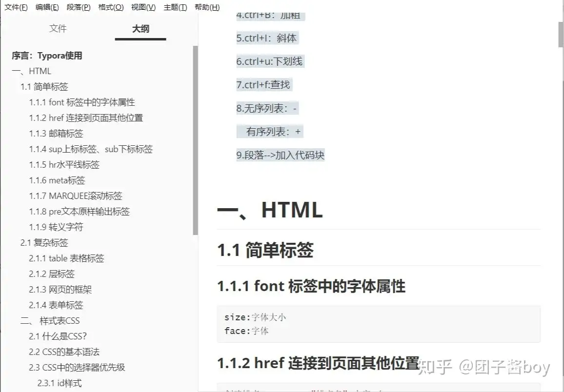The width and height of the screenshot is (564, 392).
Task: Open the 文件(F) menu
Action: coord(16,7)
